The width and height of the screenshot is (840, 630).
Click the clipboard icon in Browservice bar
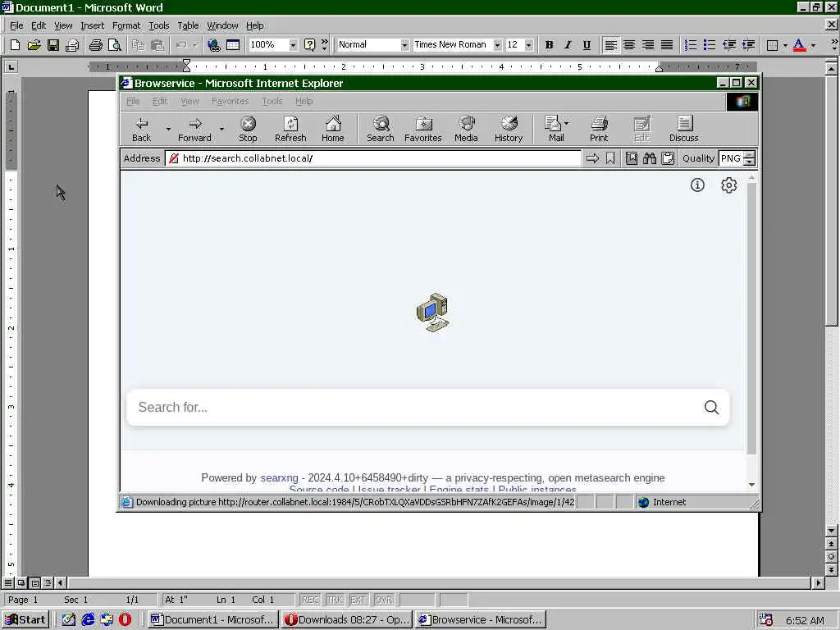(x=668, y=158)
